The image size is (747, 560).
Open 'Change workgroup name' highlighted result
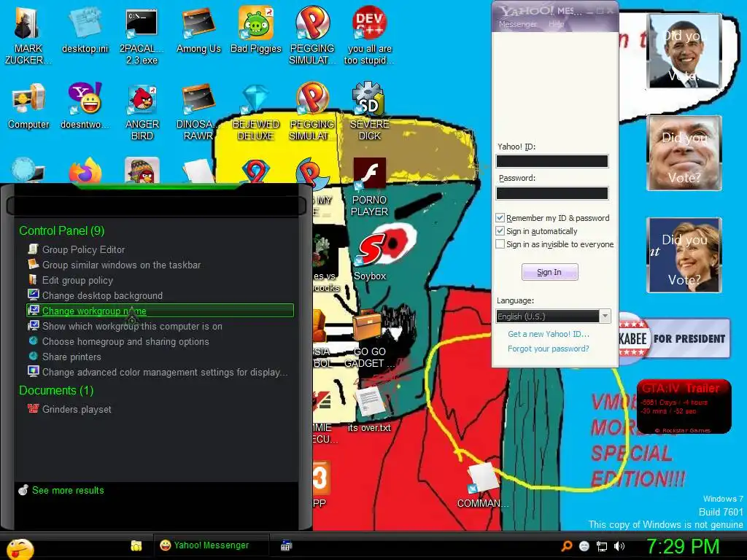coord(160,311)
